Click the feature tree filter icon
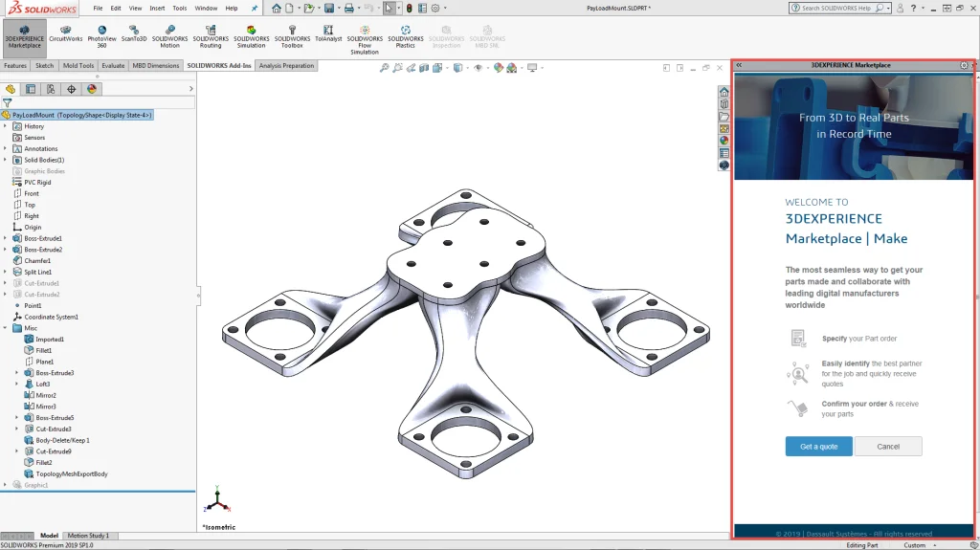The height and width of the screenshot is (550, 980). pyautogui.click(x=8, y=103)
